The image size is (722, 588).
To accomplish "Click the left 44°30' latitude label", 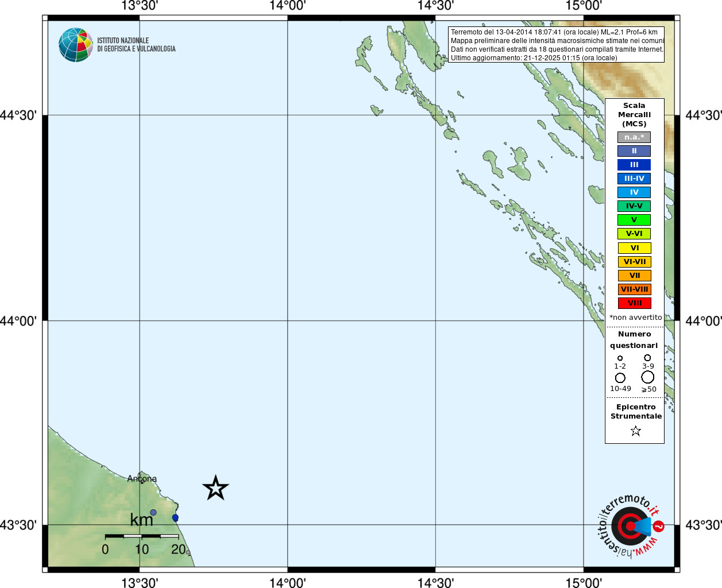I will click(18, 115).
